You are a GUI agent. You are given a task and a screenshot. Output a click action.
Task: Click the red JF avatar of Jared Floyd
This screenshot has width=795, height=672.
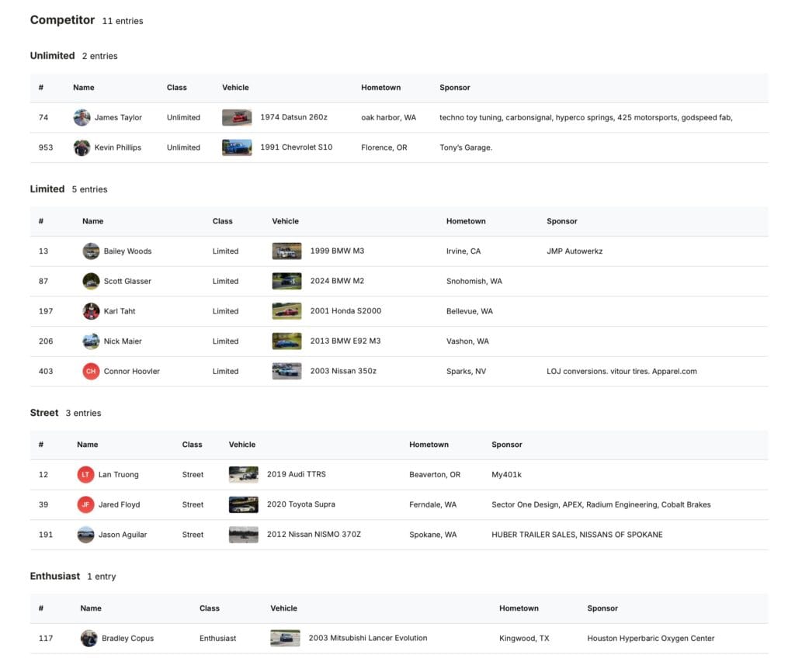pyautogui.click(x=85, y=504)
